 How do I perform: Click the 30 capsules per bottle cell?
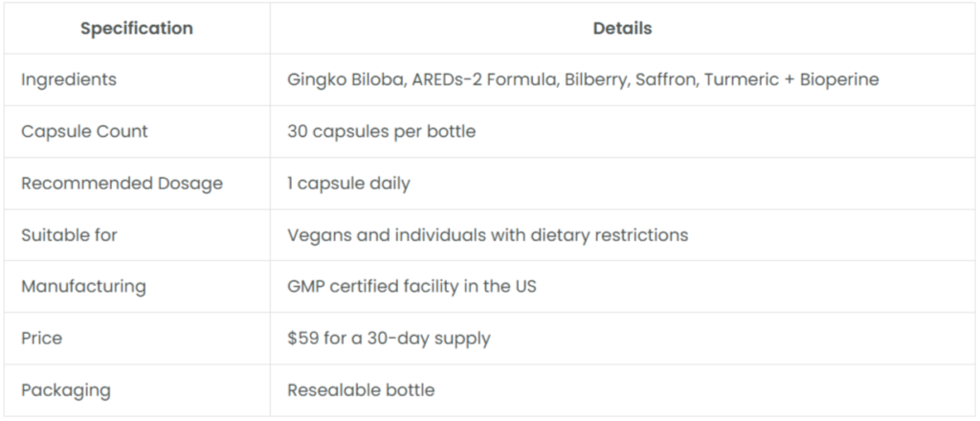381,132
